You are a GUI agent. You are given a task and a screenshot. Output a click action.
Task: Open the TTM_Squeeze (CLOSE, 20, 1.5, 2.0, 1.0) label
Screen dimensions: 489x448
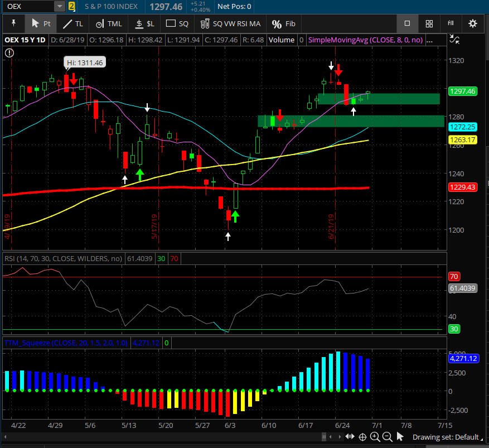66,343
